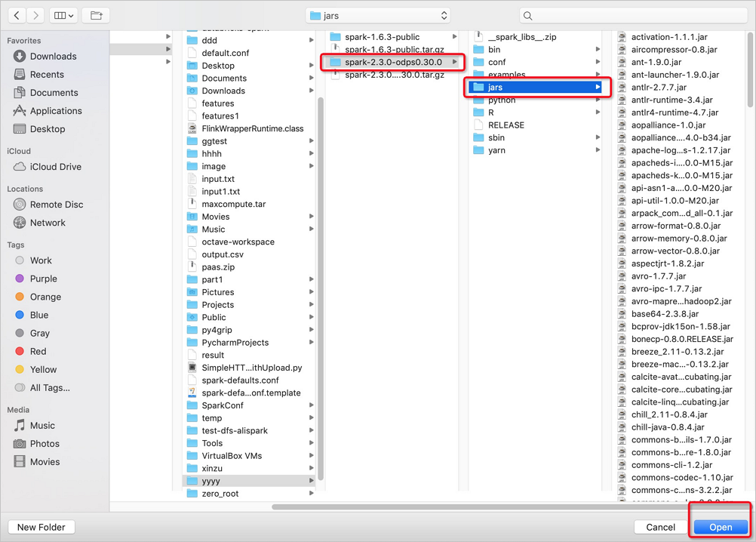Expand the bin folder arrow
The width and height of the screenshot is (756, 542).
click(598, 49)
